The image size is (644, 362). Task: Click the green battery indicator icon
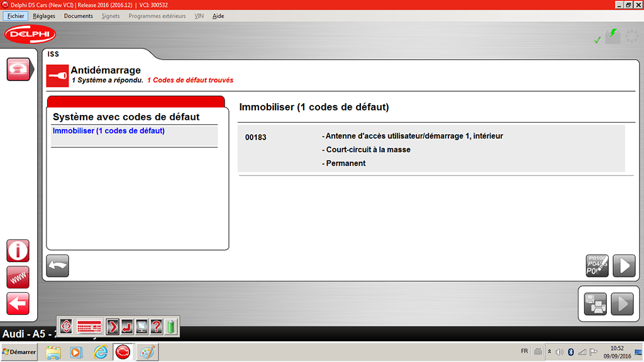click(x=170, y=327)
